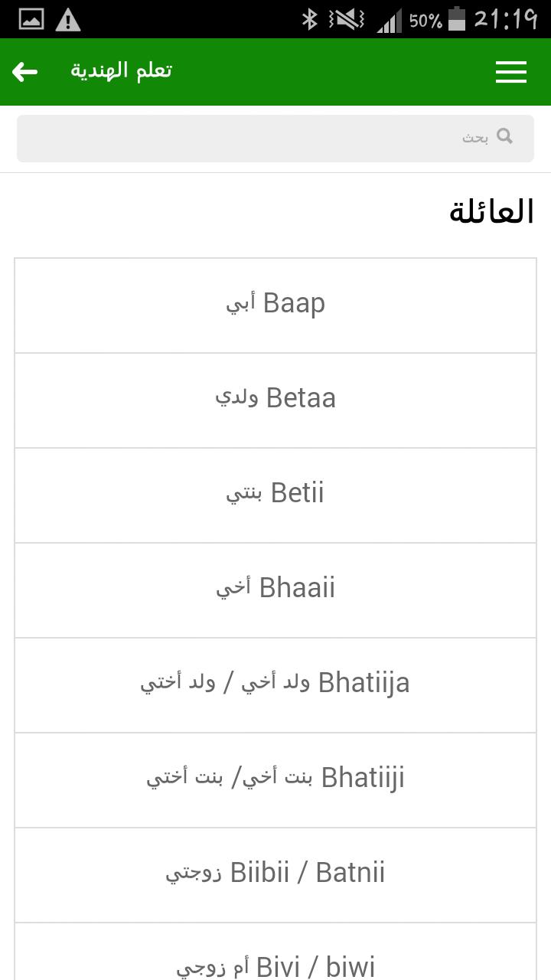Tap the search magnifier icon
551x980 pixels.
[x=504, y=136]
